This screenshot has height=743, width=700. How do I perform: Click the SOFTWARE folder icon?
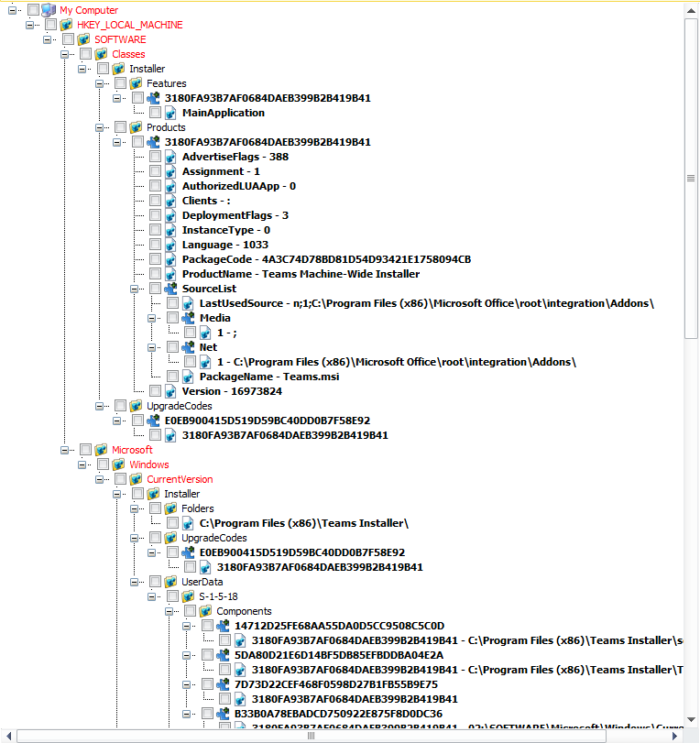(84, 39)
